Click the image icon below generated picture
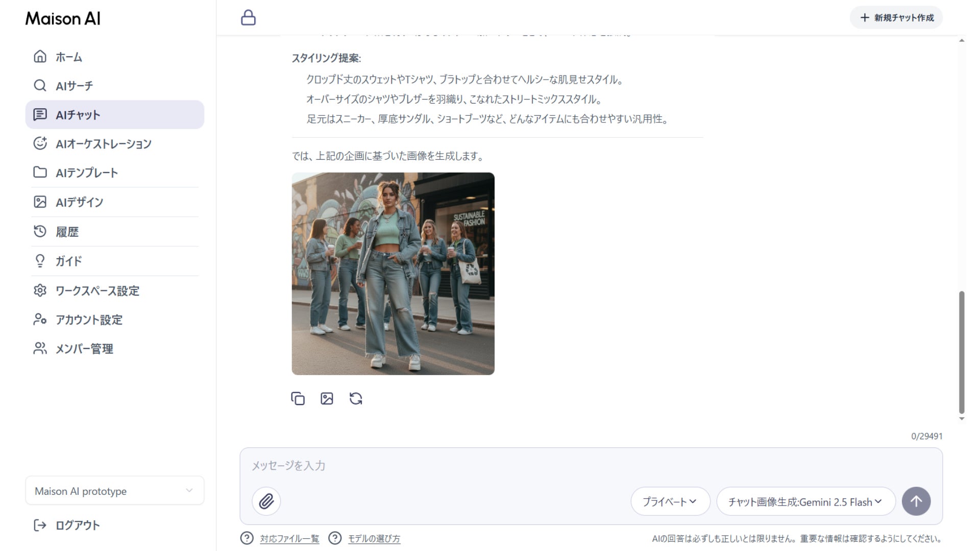This screenshot has height=551, width=980. (x=327, y=398)
